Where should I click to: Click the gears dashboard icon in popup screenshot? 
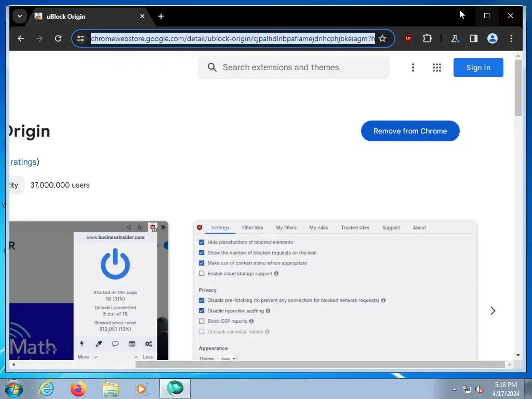tap(149, 344)
